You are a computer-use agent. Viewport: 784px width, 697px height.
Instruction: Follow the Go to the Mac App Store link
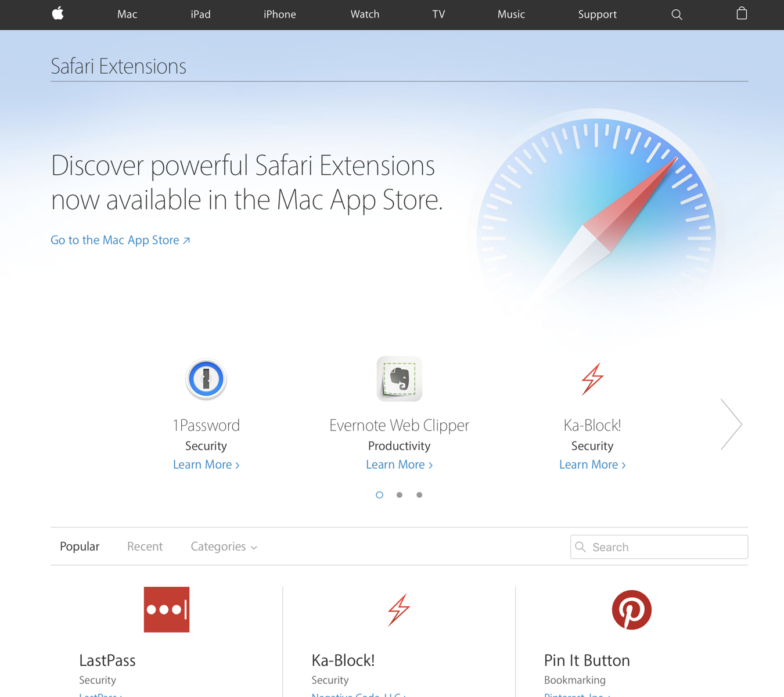120,240
